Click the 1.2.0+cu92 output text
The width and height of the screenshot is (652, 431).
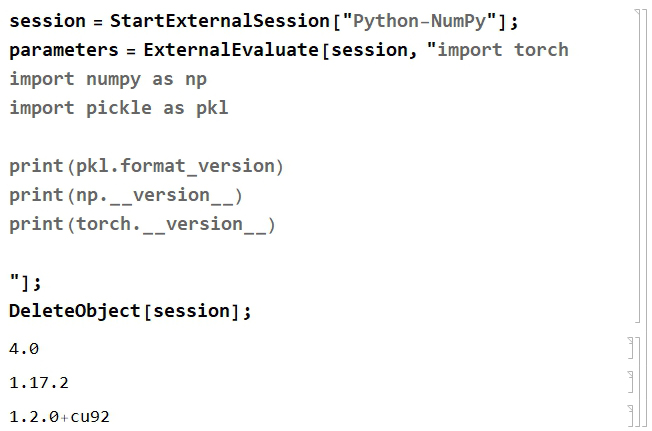coord(59,416)
